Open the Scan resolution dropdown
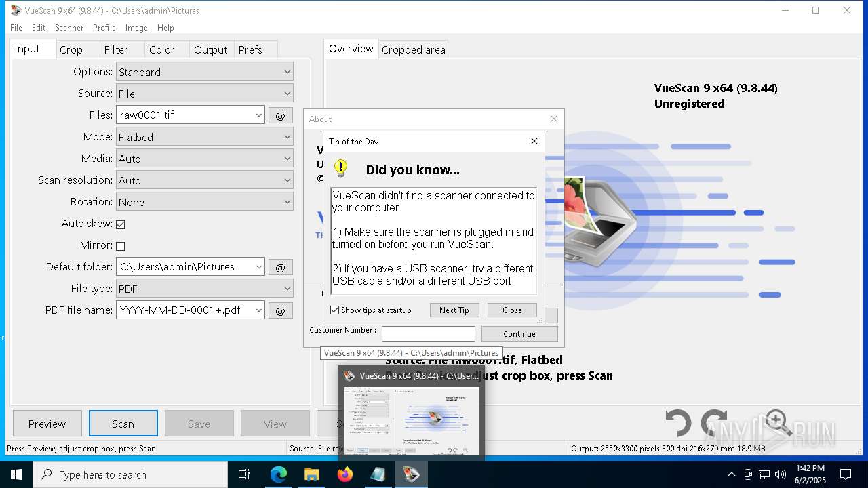This screenshot has width=868, height=488. [x=205, y=180]
